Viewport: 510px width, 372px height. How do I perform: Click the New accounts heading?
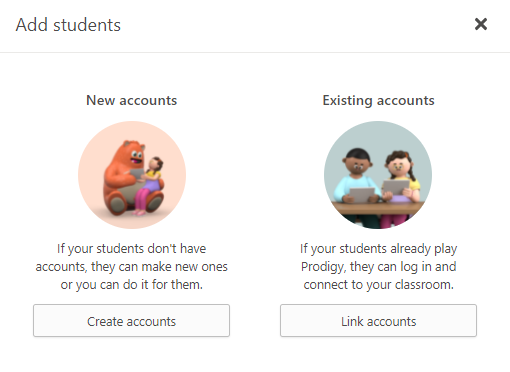132,100
